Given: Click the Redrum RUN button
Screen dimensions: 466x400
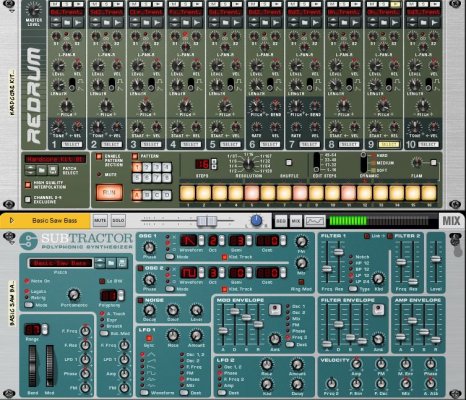Looking at the screenshot, I should 109,192.
